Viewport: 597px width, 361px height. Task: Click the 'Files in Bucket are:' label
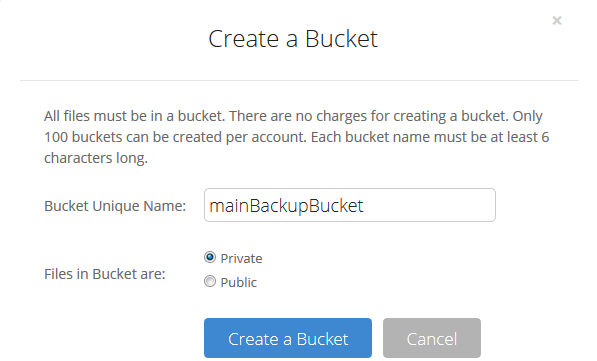105,274
